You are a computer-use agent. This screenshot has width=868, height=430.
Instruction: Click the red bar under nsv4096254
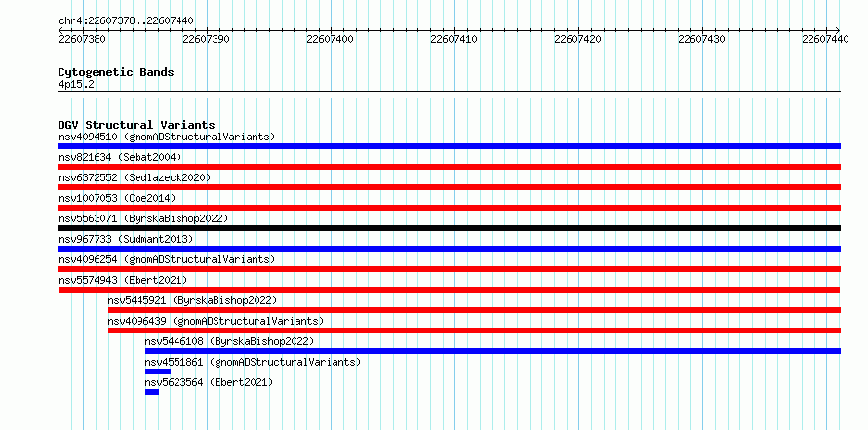(x=449, y=269)
